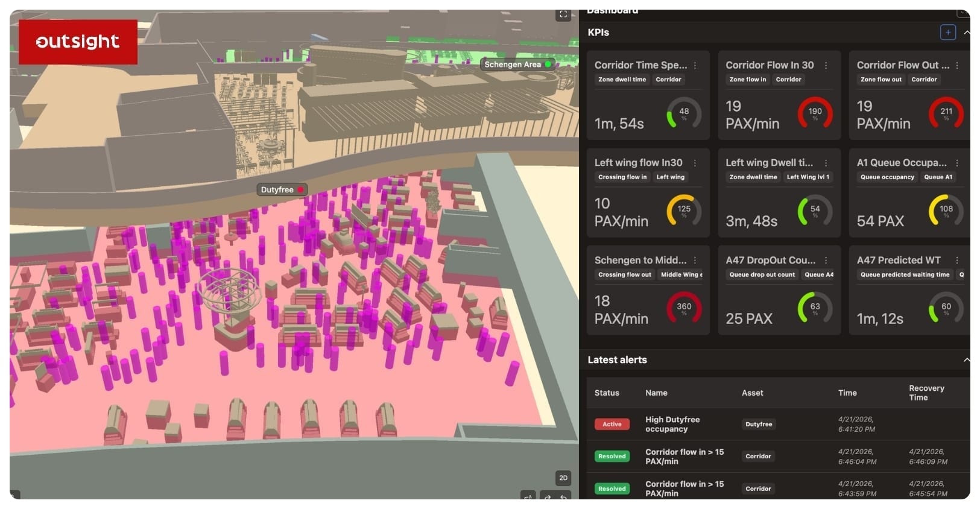The height and width of the screenshot is (509, 980).
Task: Click the red 360% gauge in Schengen to Midd
Action: 684,308
